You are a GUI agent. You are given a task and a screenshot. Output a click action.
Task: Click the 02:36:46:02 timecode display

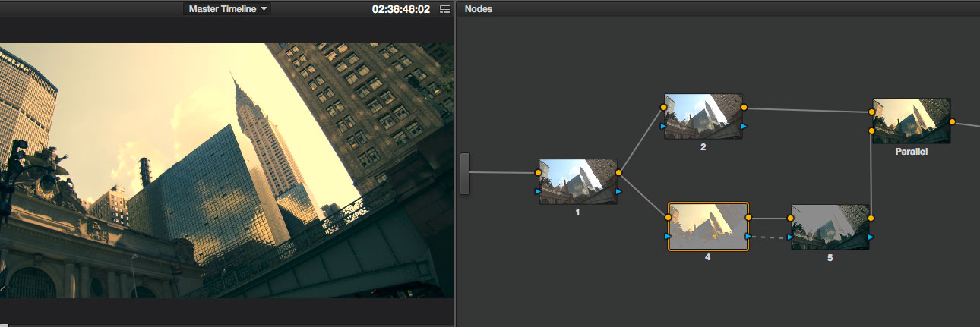401,9
